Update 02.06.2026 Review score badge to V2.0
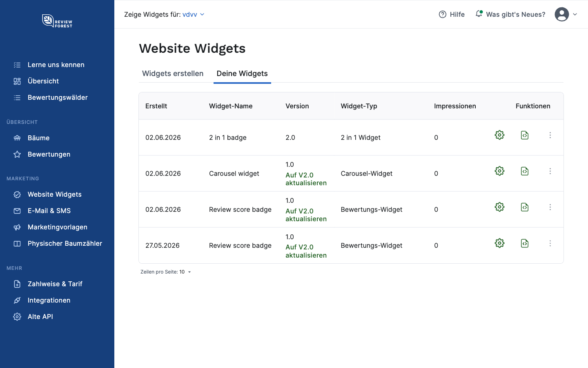Viewport: 588px width, 368px height. [306, 215]
